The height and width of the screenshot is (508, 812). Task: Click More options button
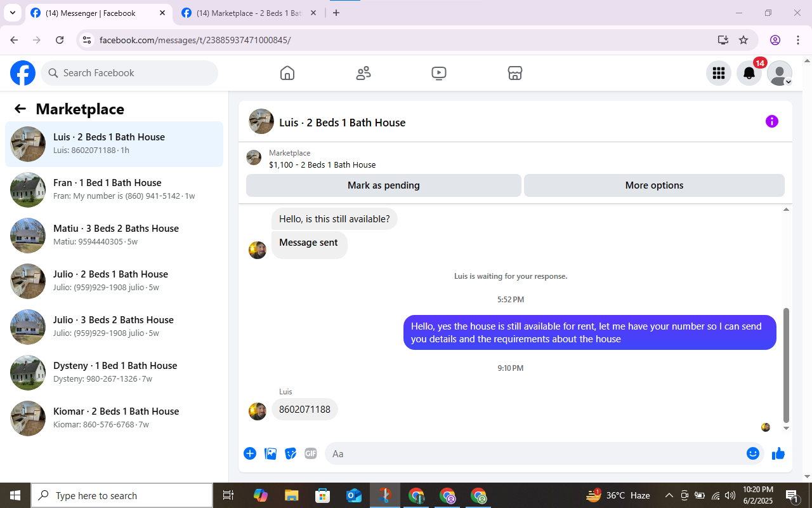654,185
